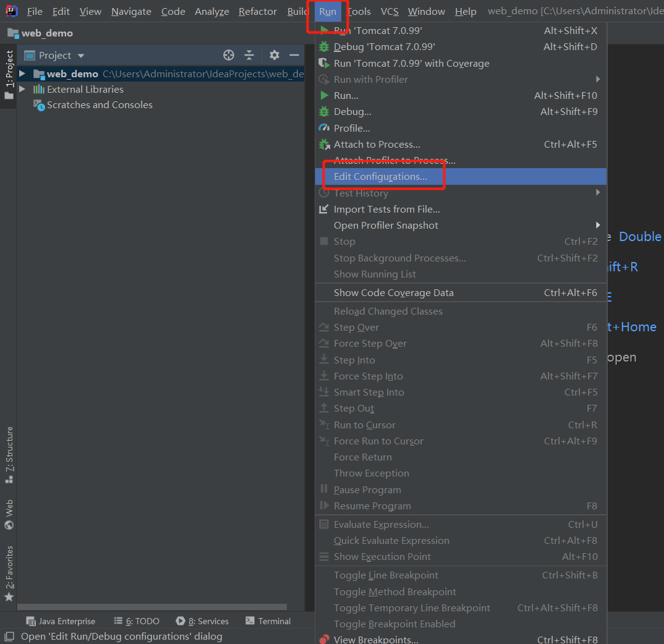Open the Analyze menu
This screenshot has width=664, height=644.
tap(211, 11)
